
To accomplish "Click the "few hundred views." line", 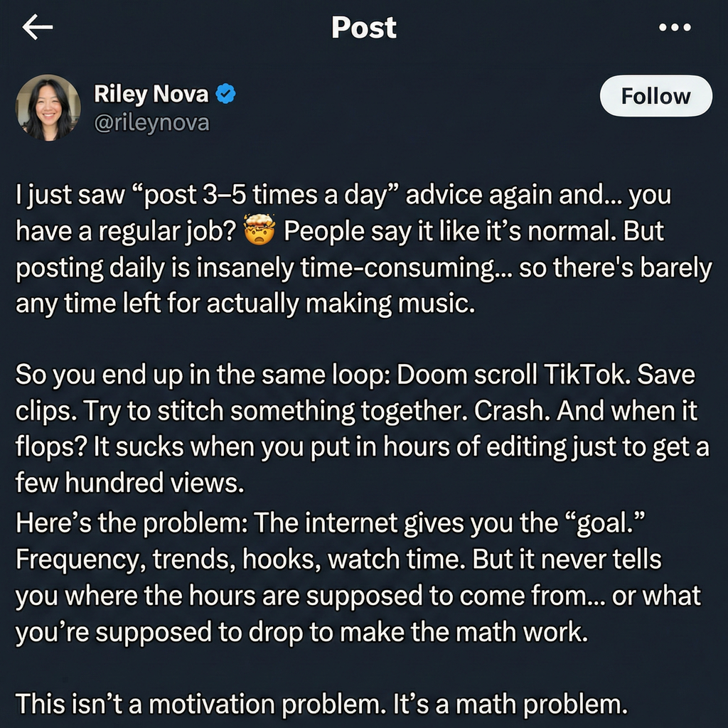I will [x=130, y=483].
